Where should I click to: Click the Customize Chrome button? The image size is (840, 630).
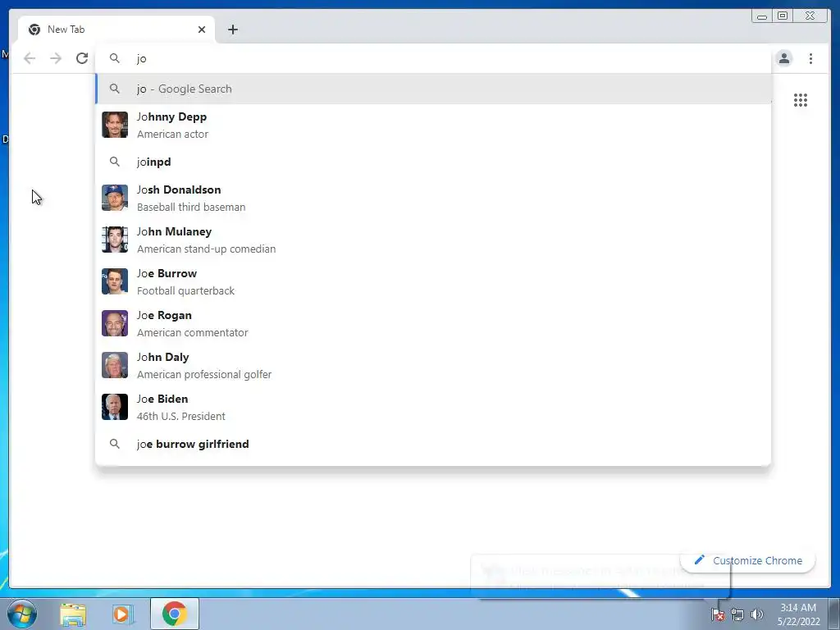pos(748,560)
